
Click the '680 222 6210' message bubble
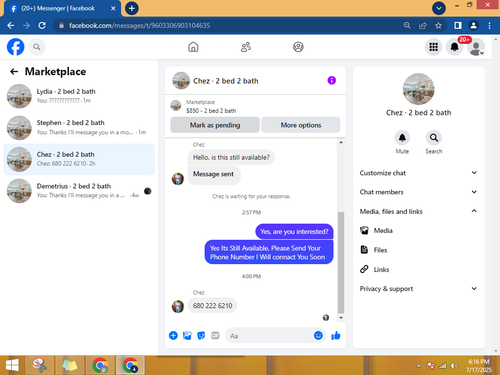(212, 306)
